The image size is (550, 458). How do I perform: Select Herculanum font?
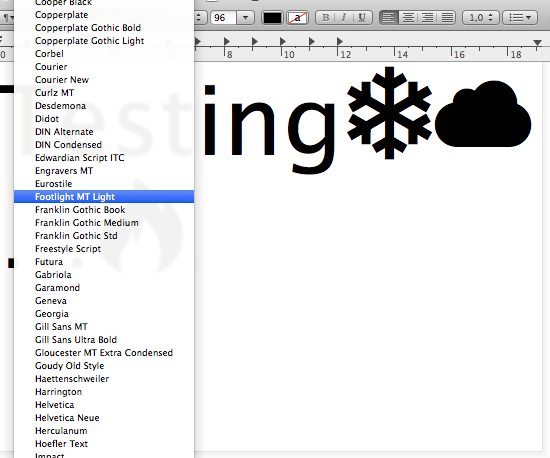[x=104, y=430]
